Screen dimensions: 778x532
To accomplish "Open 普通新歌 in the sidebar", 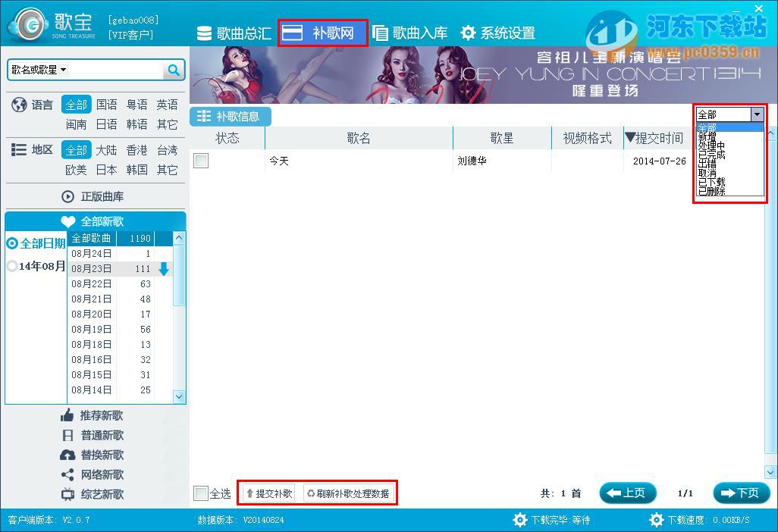I will [x=94, y=434].
